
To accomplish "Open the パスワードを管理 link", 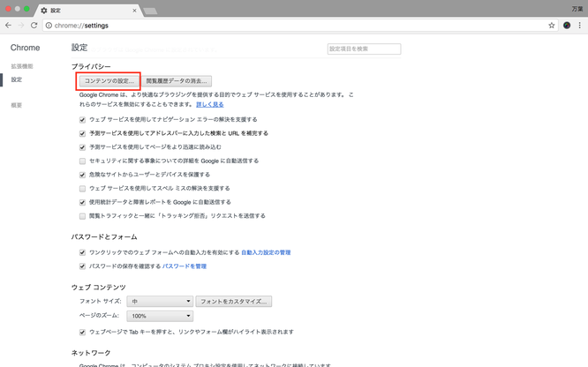I will click(185, 266).
